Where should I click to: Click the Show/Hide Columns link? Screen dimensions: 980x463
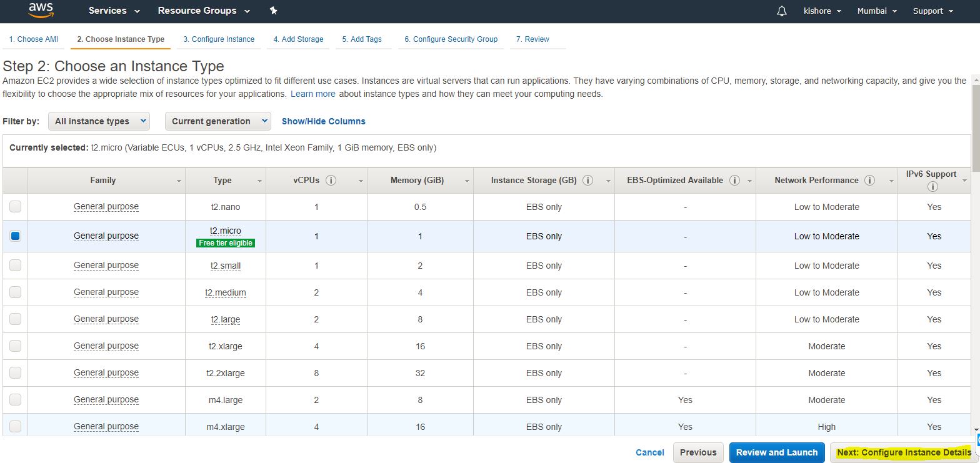[x=323, y=121]
